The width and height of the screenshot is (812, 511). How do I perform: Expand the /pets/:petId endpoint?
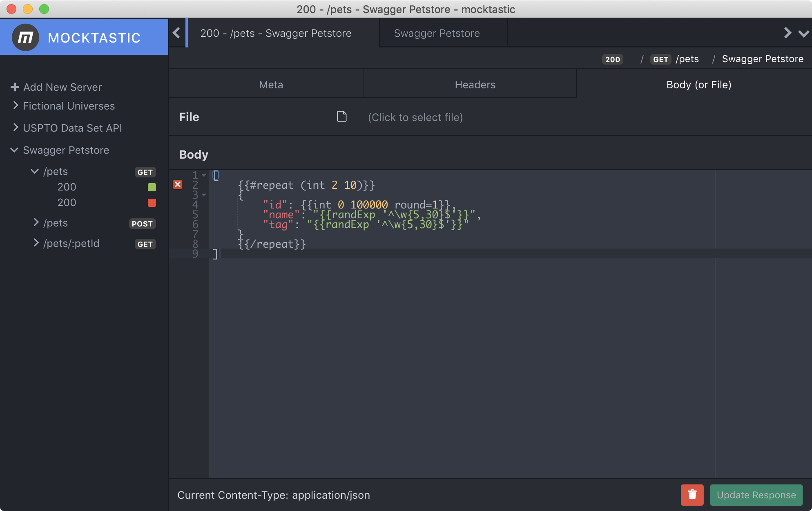(x=36, y=243)
